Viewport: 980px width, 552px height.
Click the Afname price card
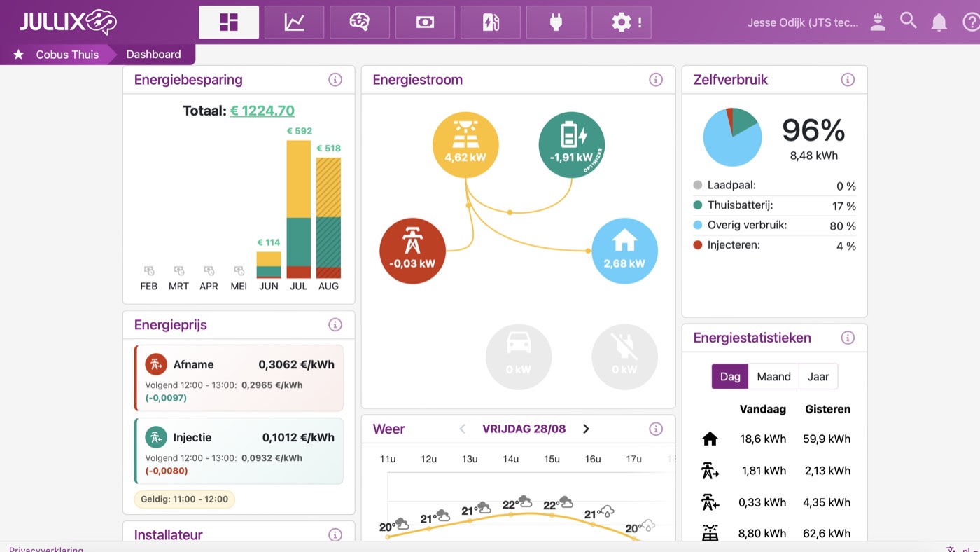tap(239, 378)
